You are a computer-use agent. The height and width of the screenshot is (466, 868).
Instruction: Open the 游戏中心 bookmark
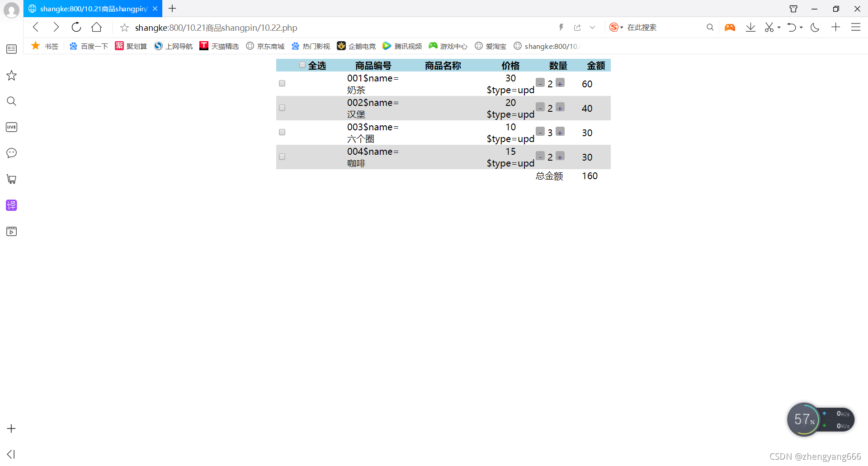pyautogui.click(x=448, y=46)
